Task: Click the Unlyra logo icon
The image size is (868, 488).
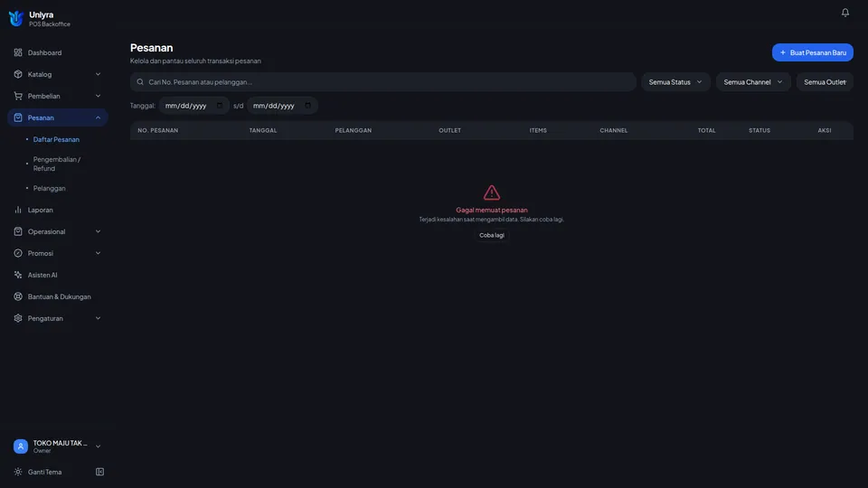Action: click(x=16, y=19)
